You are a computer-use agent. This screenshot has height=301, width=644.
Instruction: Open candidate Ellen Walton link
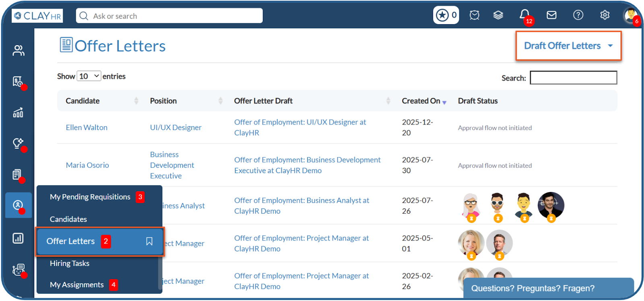(87, 128)
